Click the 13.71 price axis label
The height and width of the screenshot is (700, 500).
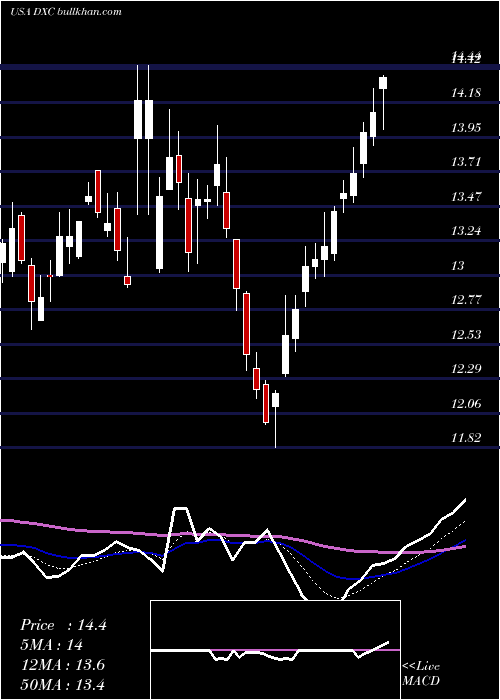[x=466, y=162]
